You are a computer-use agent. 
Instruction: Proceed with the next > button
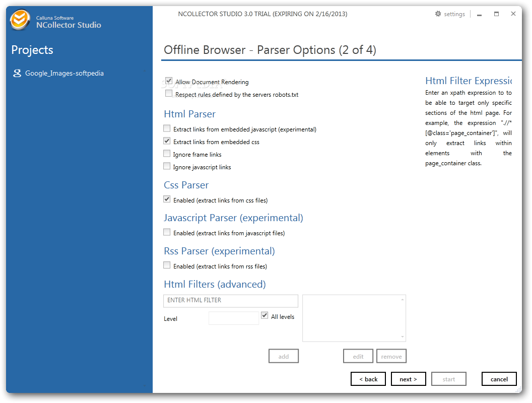coord(408,379)
